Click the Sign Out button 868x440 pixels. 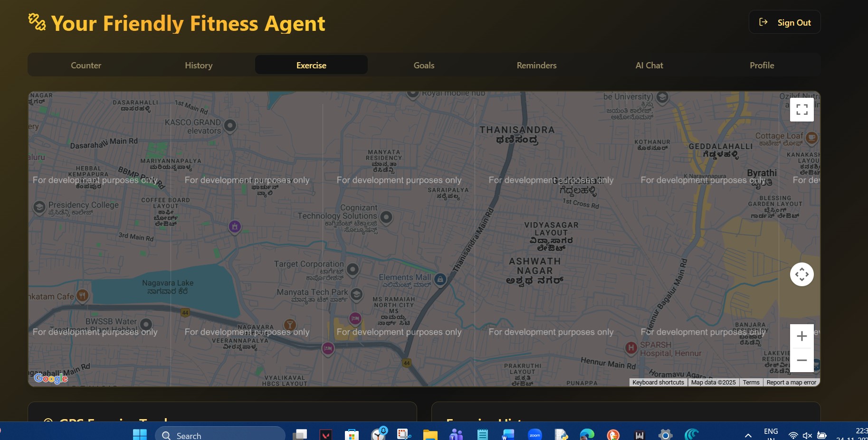784,22
